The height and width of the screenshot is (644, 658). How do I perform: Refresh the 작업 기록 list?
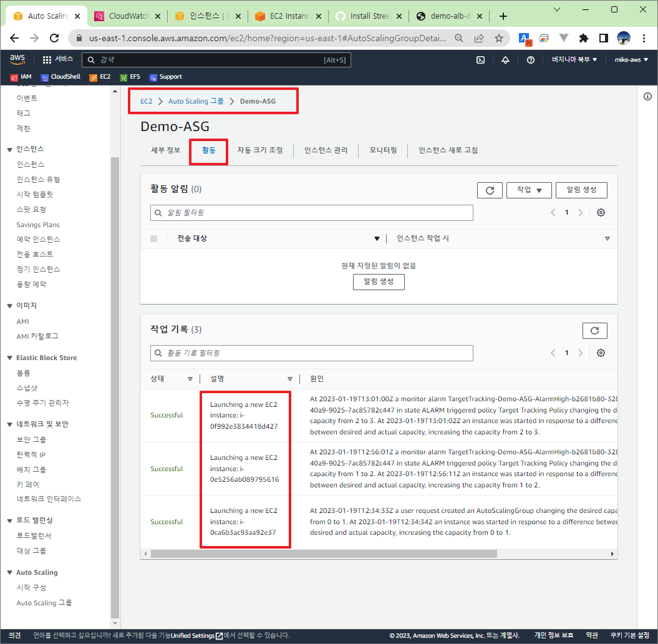[594, 330]
